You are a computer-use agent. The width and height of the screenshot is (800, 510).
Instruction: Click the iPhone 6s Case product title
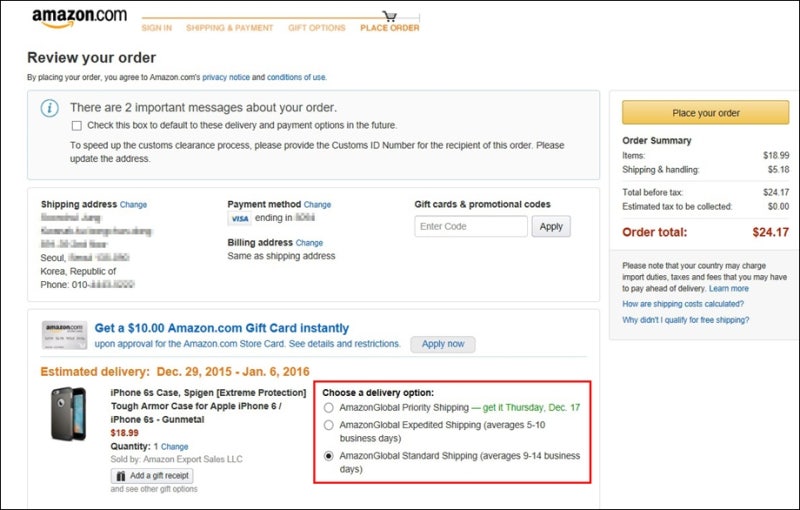click(208, 406)
